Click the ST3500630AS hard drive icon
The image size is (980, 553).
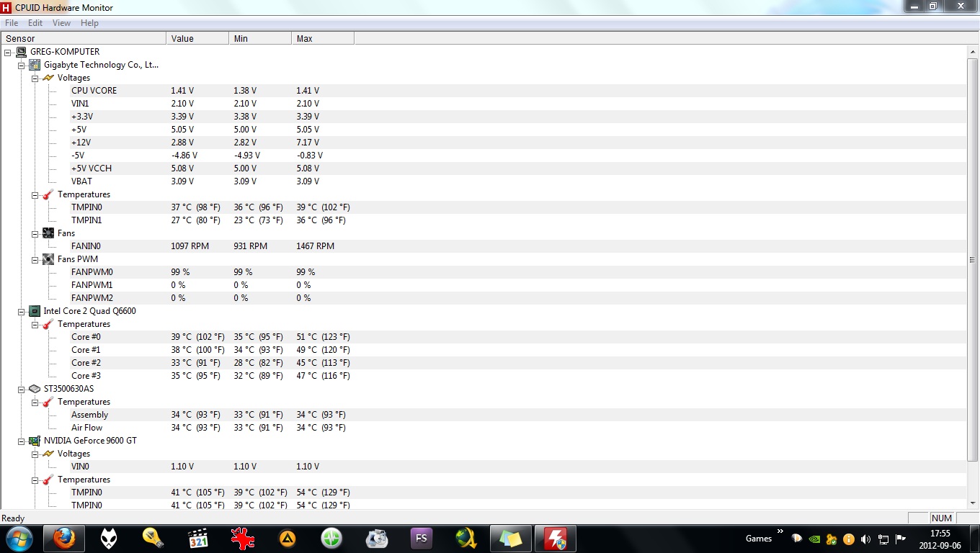(34, 388)
